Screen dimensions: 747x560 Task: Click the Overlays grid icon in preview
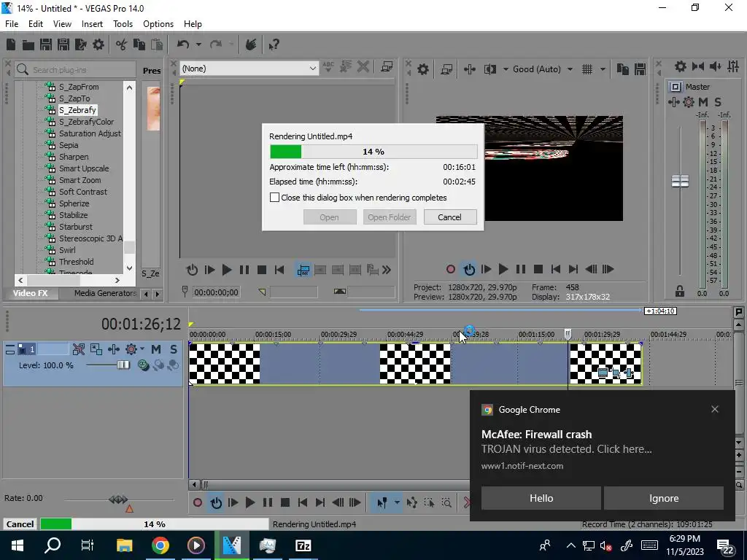click(x=587, y=69)
